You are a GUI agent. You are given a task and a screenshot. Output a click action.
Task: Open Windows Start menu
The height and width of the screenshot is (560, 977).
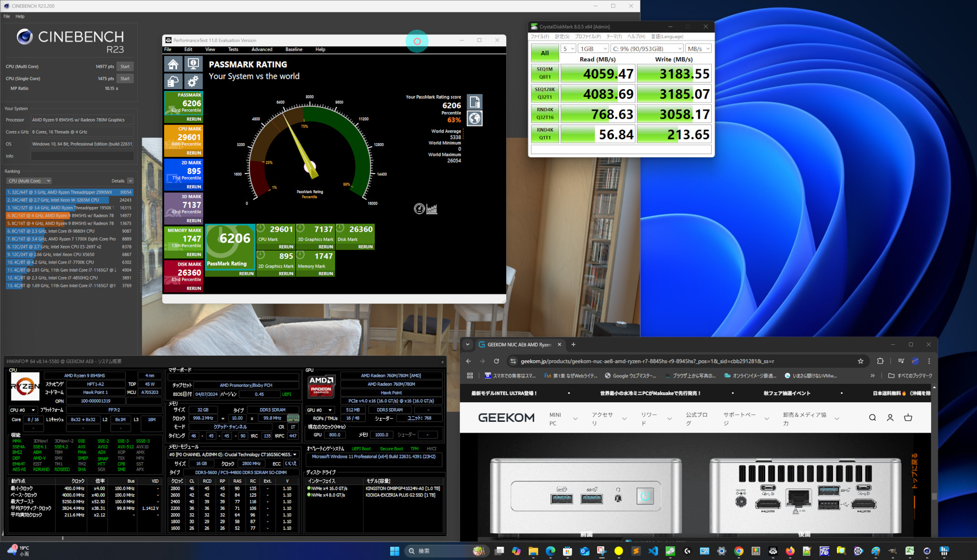point(395,551)
